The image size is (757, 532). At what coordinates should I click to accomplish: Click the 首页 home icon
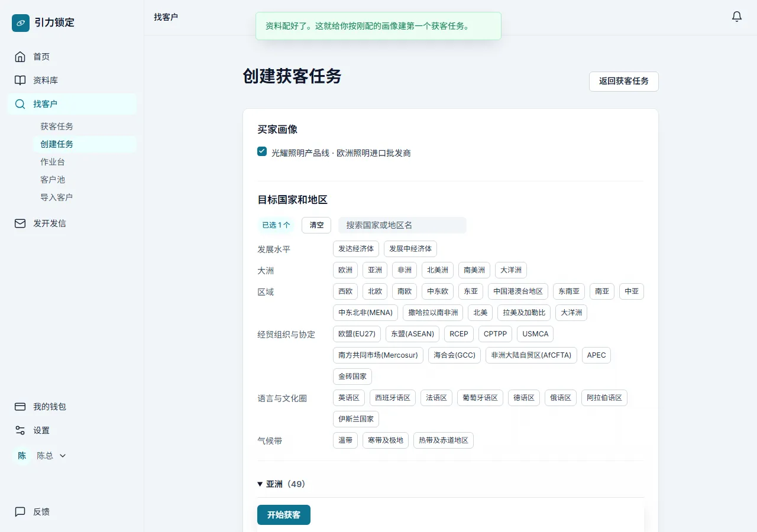click(x=20, y=57)
